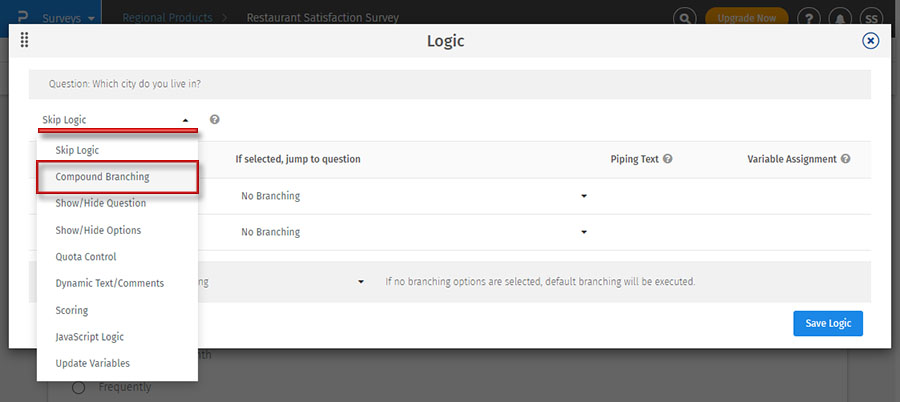The height and width of the screenshot is (402, 900).
Task: Click help icon next to Skip Logic dropdown
Action: 215,120
